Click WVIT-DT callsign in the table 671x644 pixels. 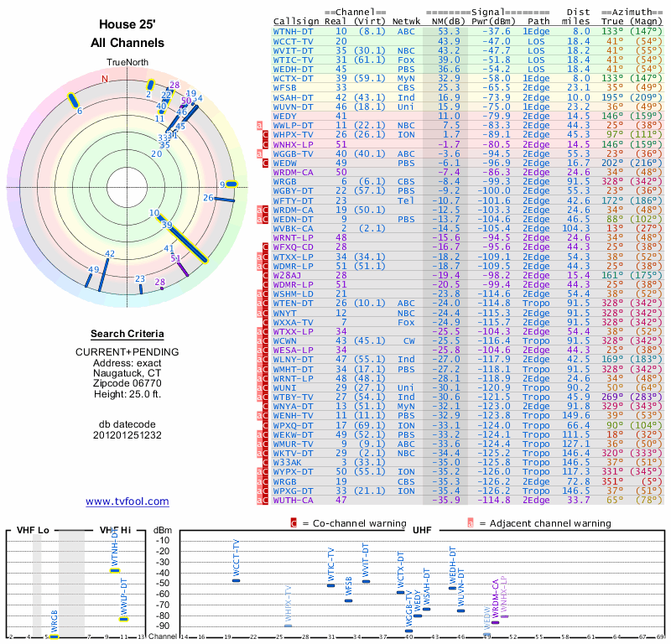click(293, 50)
